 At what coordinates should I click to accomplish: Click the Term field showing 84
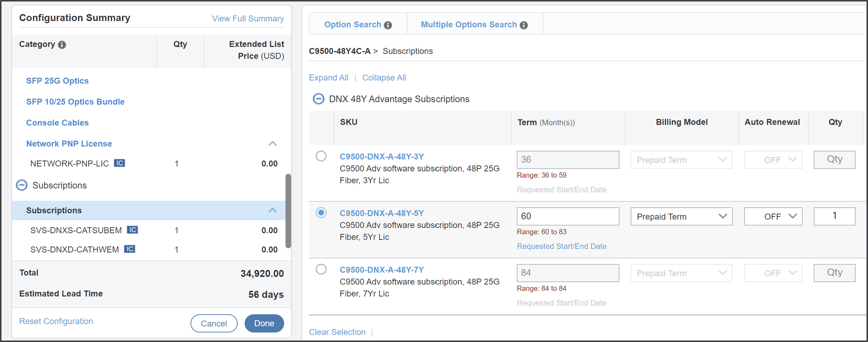[x=568, y=273]
